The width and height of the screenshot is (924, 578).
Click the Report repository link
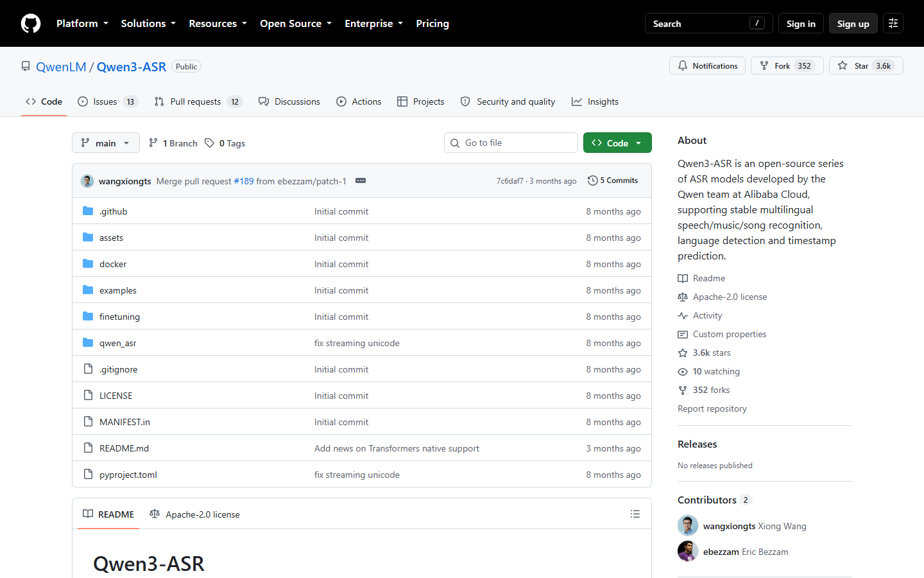tap(712, 408)
